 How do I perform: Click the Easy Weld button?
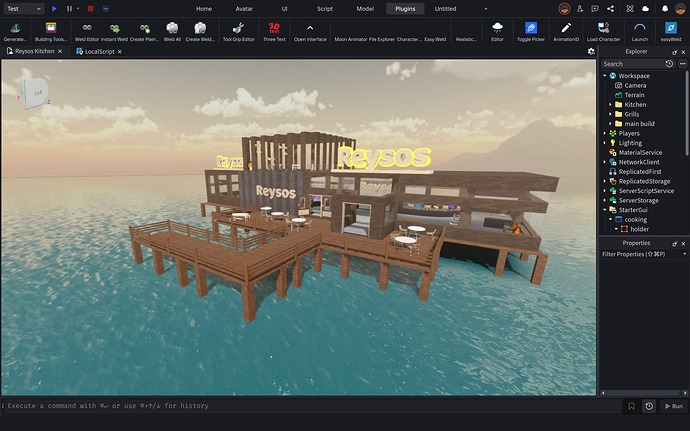435,39
